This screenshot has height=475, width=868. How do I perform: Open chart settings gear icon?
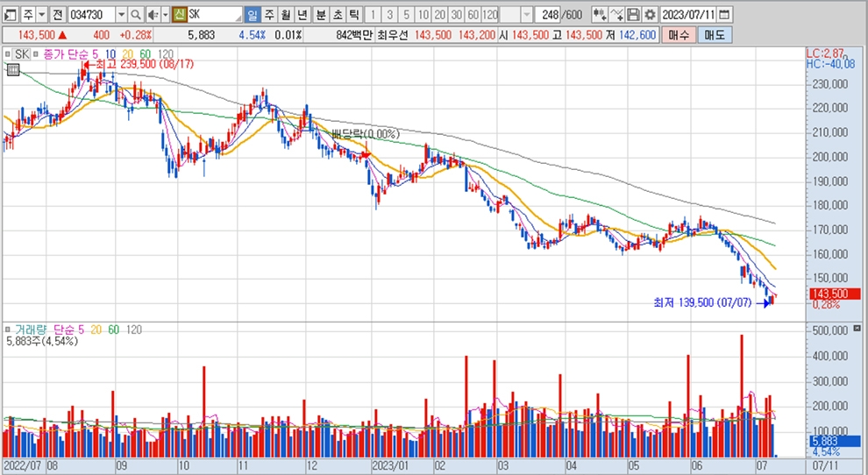tap(648, 15)
